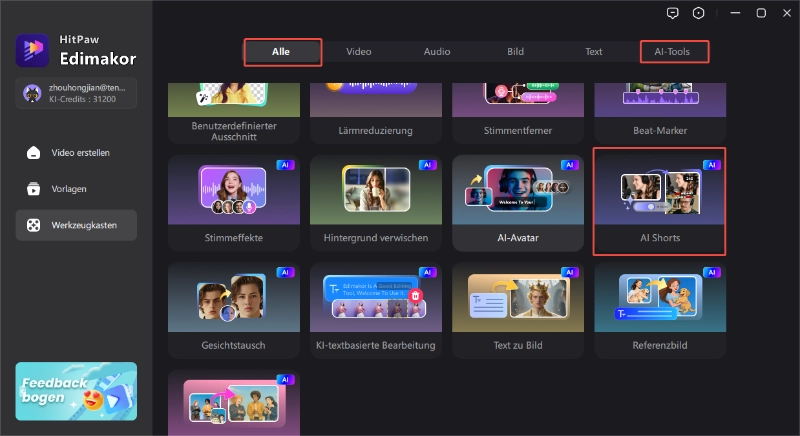Click the AI Shorts label
Image resolution: width=800 pixels, height=436 pixels.
coord(660,238)
